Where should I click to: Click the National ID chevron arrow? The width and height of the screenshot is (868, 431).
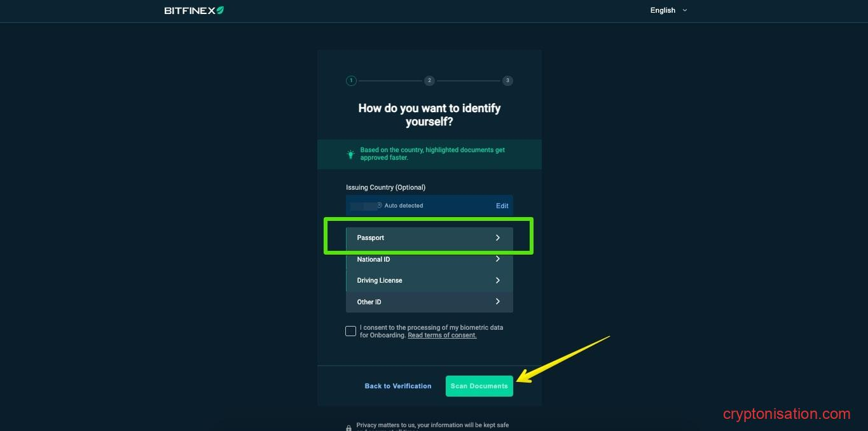(498, 259)
